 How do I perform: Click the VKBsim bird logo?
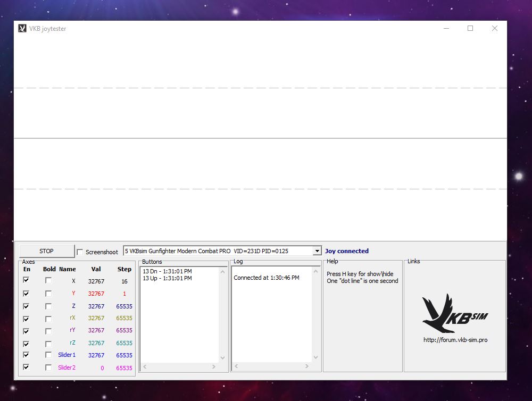(x=455, y=313)
